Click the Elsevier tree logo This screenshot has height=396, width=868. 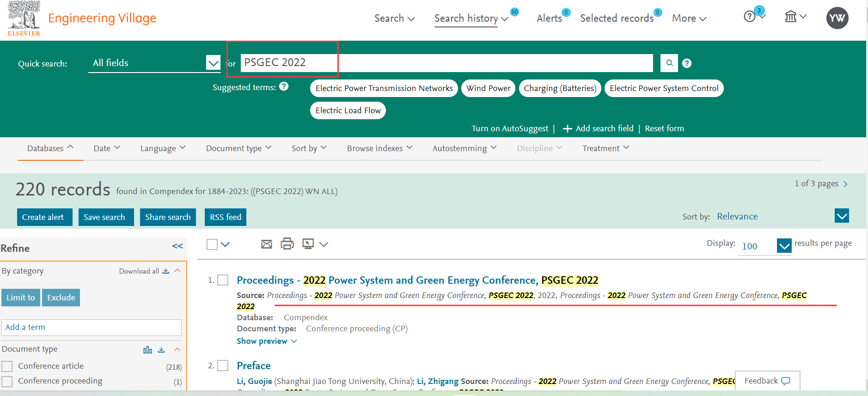coord(24,18)
